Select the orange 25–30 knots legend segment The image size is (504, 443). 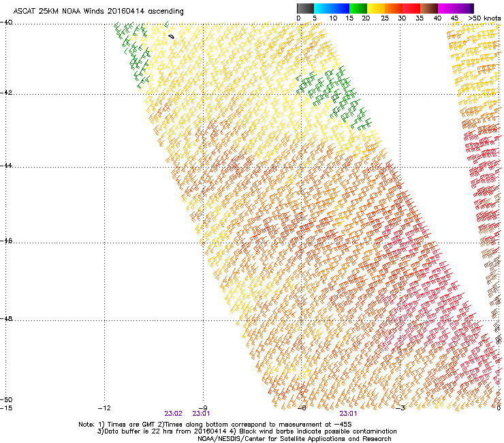394,8
